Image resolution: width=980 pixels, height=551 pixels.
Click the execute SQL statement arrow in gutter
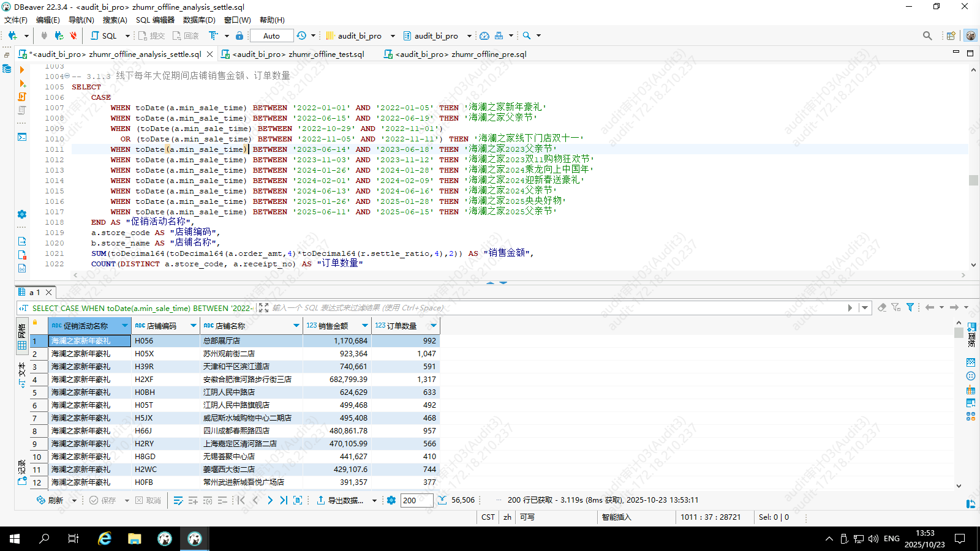point(22,70)
